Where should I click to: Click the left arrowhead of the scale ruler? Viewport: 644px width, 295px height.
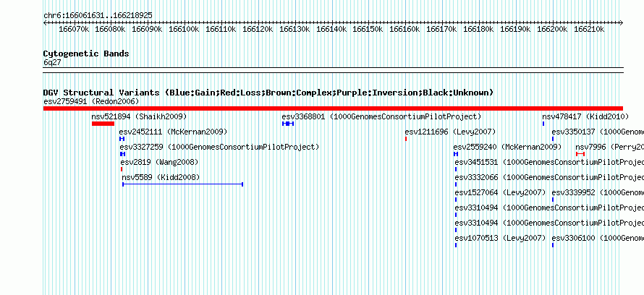point(45,23)
